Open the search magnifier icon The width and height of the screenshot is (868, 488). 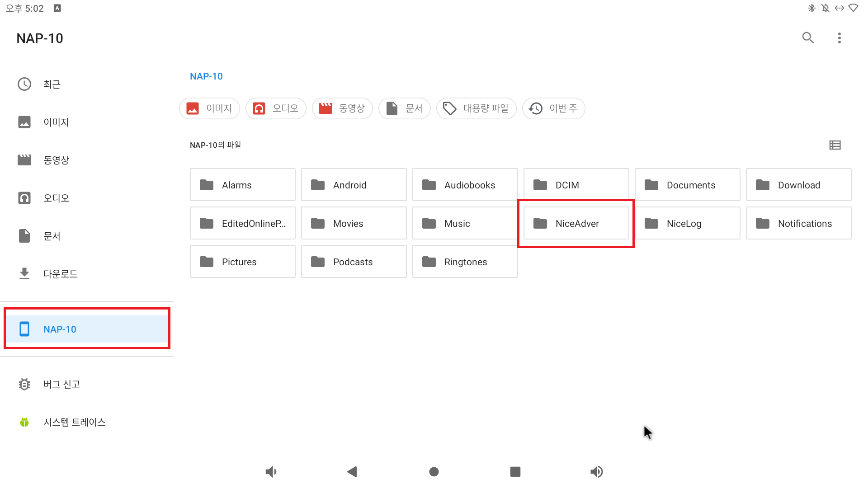(807, 38)
